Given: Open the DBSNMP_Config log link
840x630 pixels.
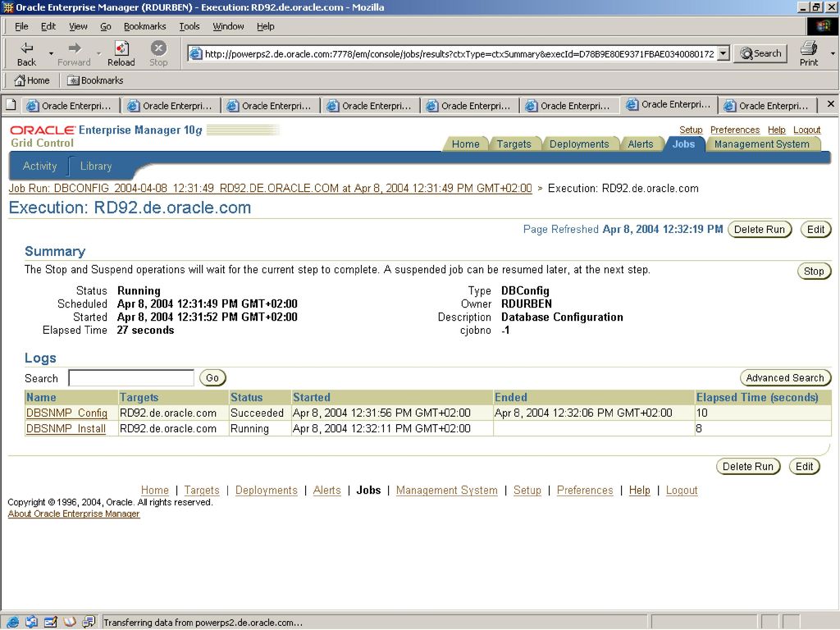Looking at the screenshot, I should coord(66,413).
